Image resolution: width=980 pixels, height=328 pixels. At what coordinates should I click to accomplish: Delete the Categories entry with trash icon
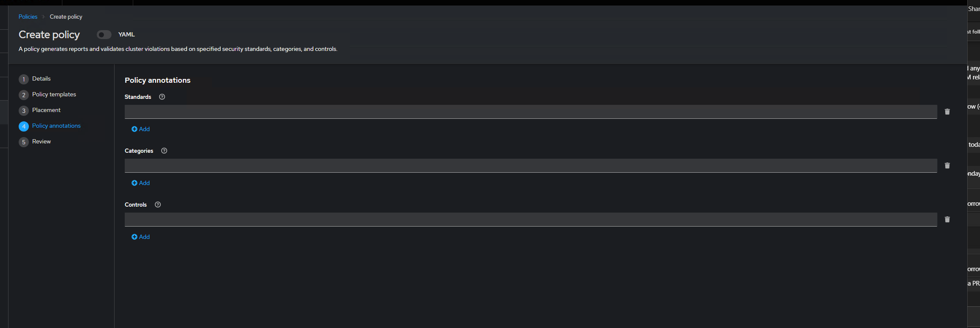click(947, 165)
